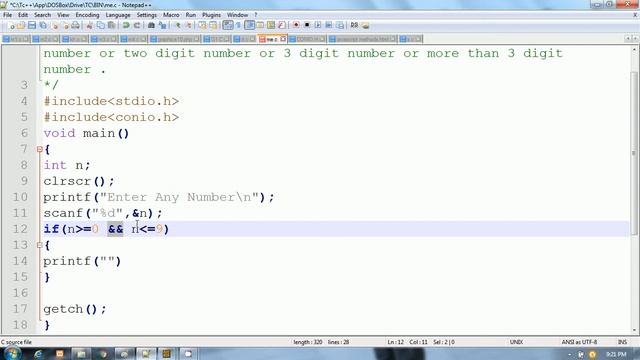Click the Print toolbar icon
The width and height of the screenshot is (640, 360).
76,25
